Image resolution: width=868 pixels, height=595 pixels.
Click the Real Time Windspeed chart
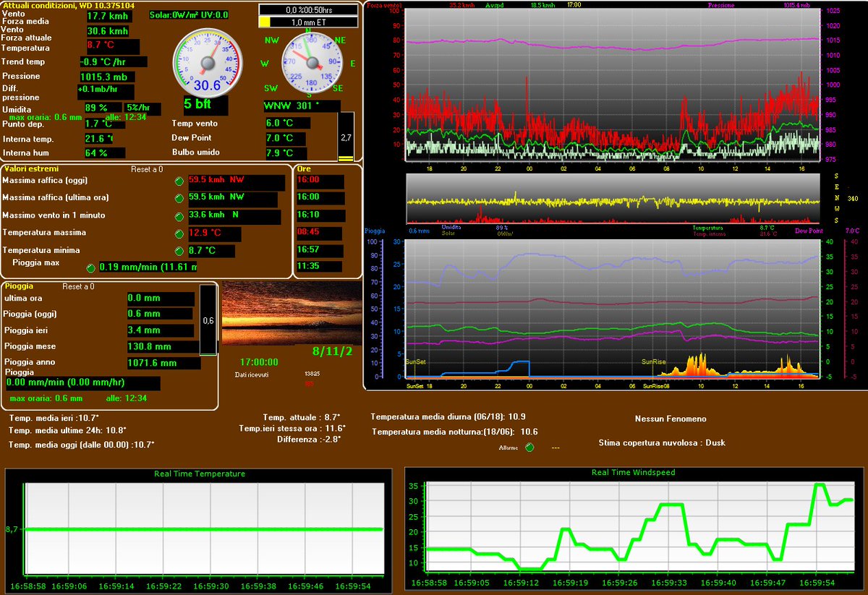point(633,528)
